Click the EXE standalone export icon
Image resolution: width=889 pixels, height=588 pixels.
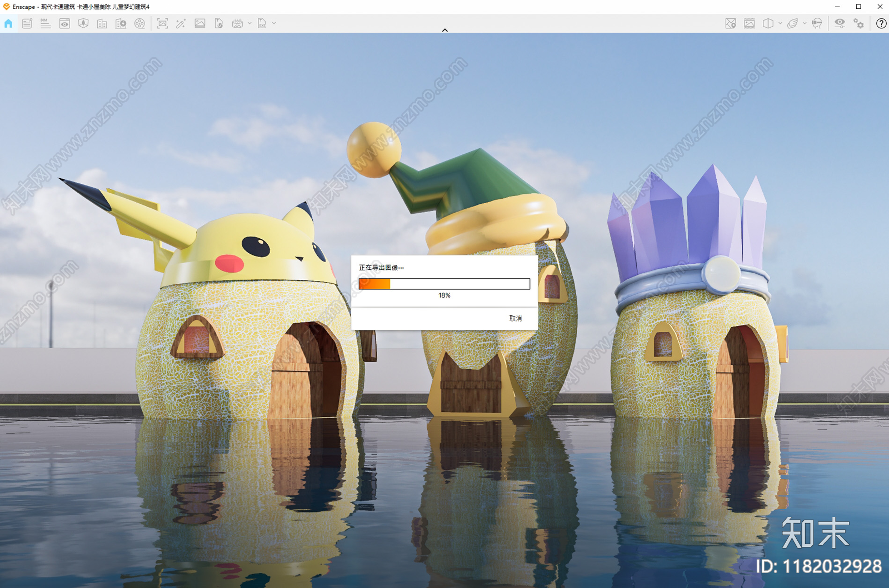(262, 23)
